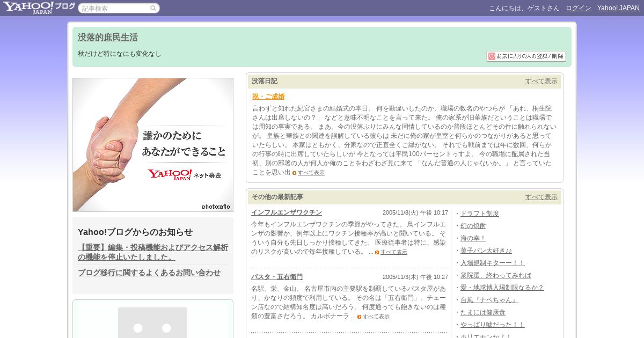Click すべて表示 after 祝・ご成婚 excerpt
The width and height of the screenshot is (644, 338).
tap(311, 173)
